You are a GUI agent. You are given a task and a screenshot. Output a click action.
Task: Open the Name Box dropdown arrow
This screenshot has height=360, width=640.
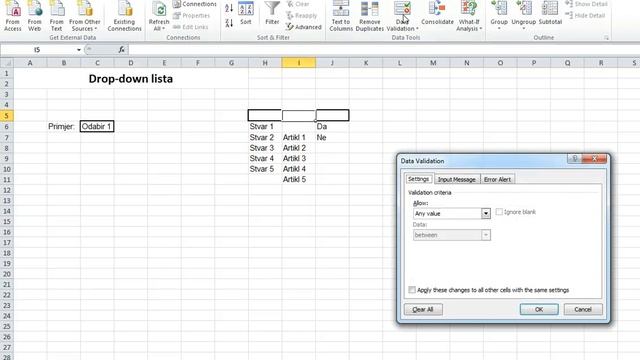[x=79, y=50]
